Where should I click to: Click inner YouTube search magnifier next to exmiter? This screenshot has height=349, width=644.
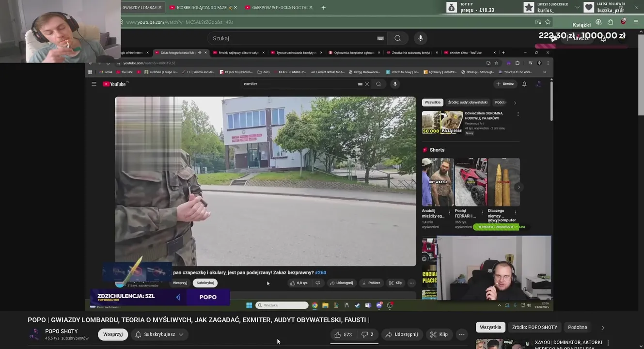click(378, 84)
